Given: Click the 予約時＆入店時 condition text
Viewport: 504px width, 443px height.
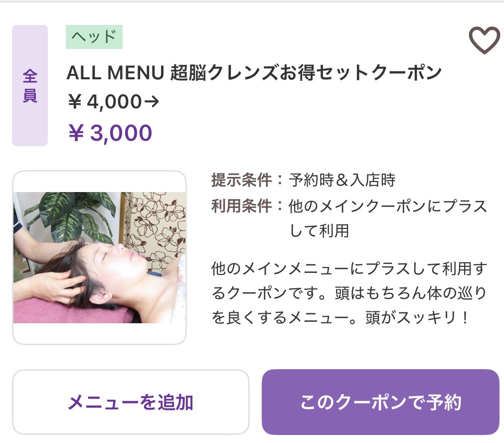Looking at the screenshot, I should coord(342,180).
